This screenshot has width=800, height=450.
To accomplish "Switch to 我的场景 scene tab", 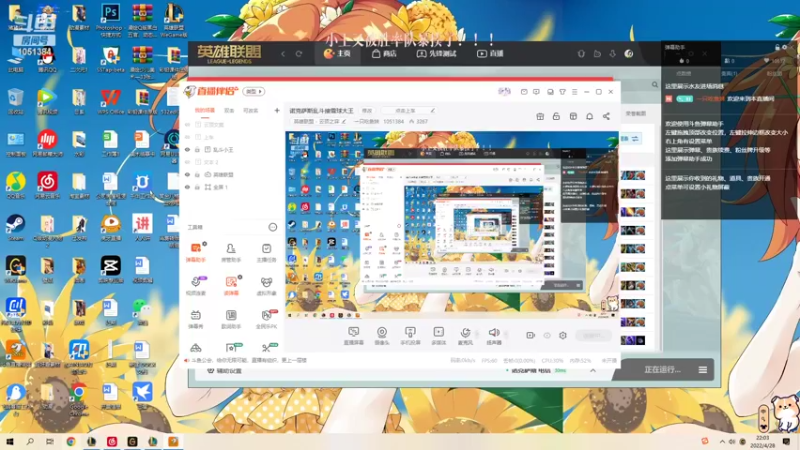I will (x=205, y=110).
